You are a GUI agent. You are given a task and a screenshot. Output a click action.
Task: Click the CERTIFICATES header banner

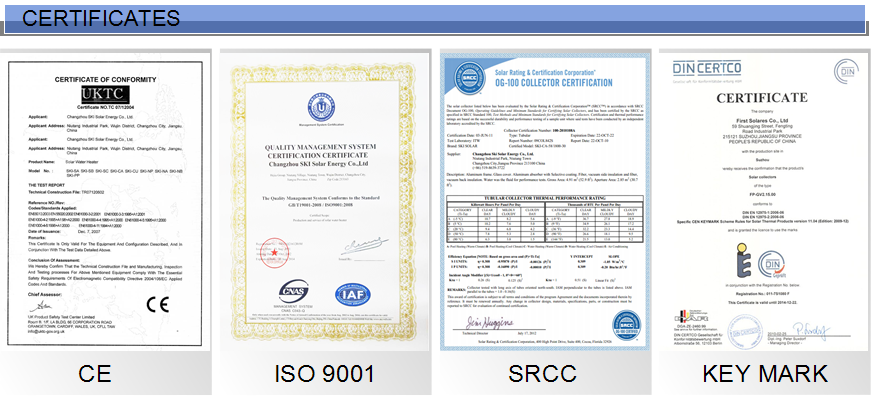(x=435, y=20)
